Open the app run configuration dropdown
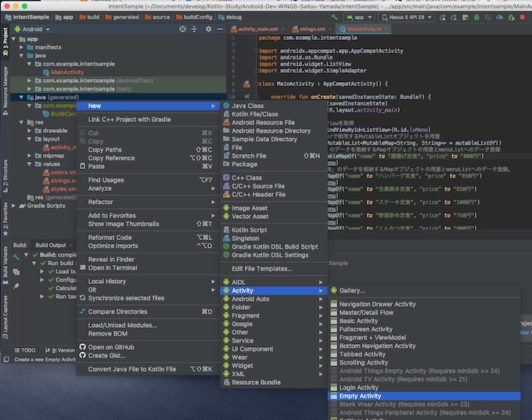The image size is (532, 420). (x=359, y=17)
